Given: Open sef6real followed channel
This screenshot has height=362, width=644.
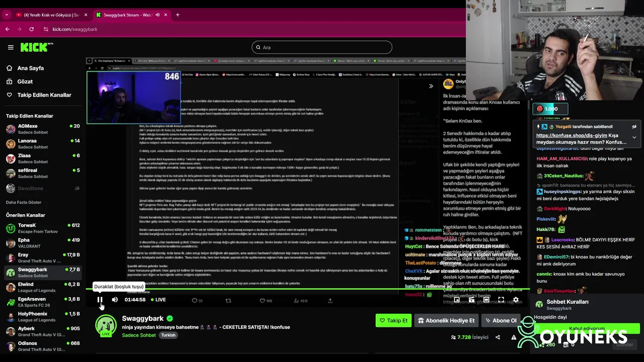Looking at the screenshot, I should click(42, 173).
